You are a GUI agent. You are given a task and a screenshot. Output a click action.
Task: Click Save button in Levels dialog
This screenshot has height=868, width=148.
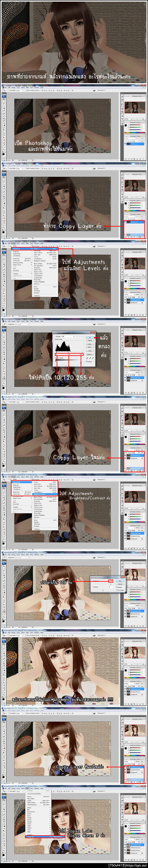pos(90,347)
